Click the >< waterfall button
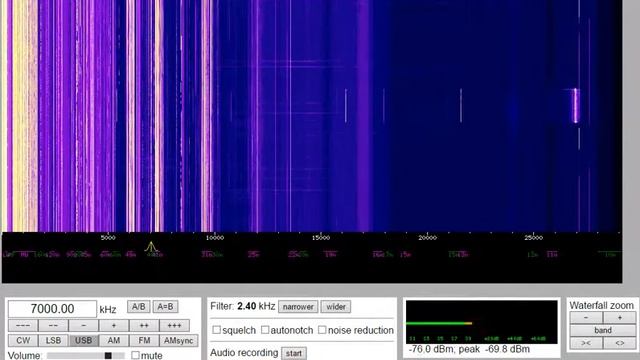The width and height of the screenshot is (640, 360). [586, 343]
